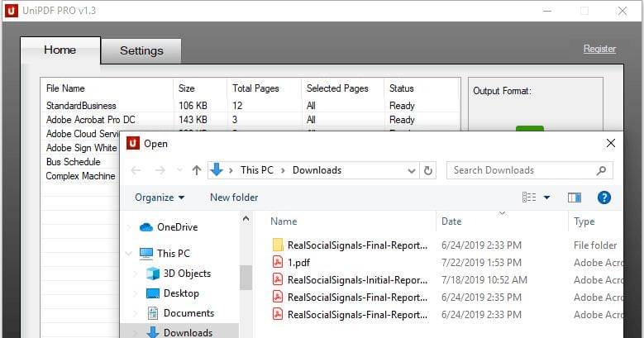Change the file view layout icon
Screen dimensions: 644x338
(x=529, y=198)
